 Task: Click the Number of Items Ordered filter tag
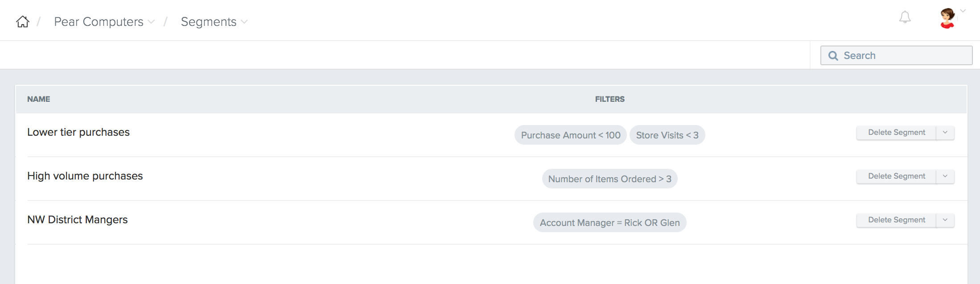point(609,179)
